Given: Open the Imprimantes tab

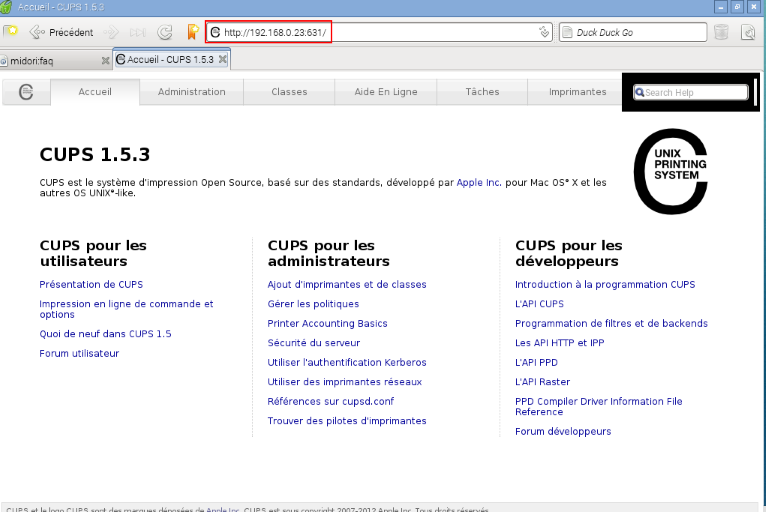Looking at the screenshot, I should tap(577, 92).
